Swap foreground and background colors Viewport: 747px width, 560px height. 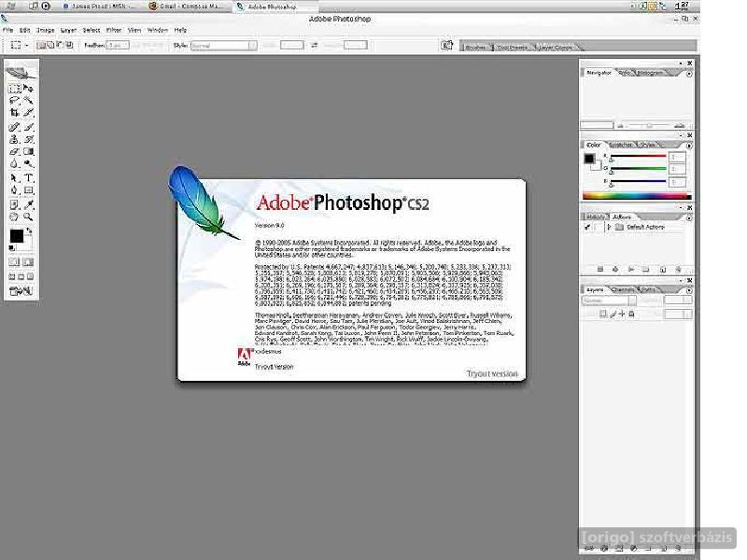pyautogui.click(x=30, y=231)
